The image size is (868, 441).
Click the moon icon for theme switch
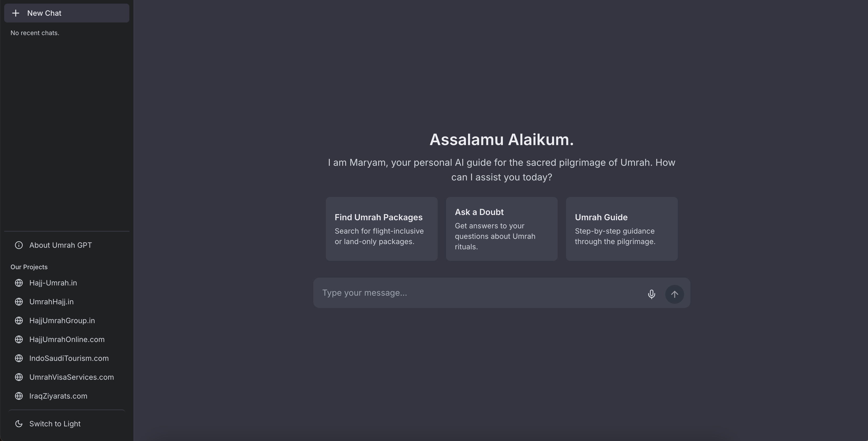19,424
